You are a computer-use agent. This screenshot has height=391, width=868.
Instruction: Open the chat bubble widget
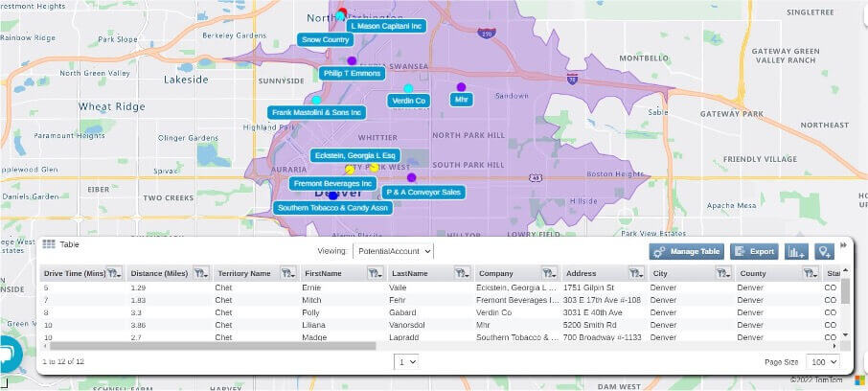click(x=9, y=355)
